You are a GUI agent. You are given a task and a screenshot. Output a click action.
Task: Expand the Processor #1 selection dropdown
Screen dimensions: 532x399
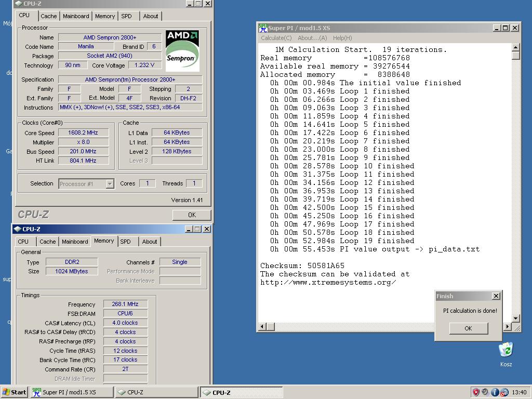[110, 184]
